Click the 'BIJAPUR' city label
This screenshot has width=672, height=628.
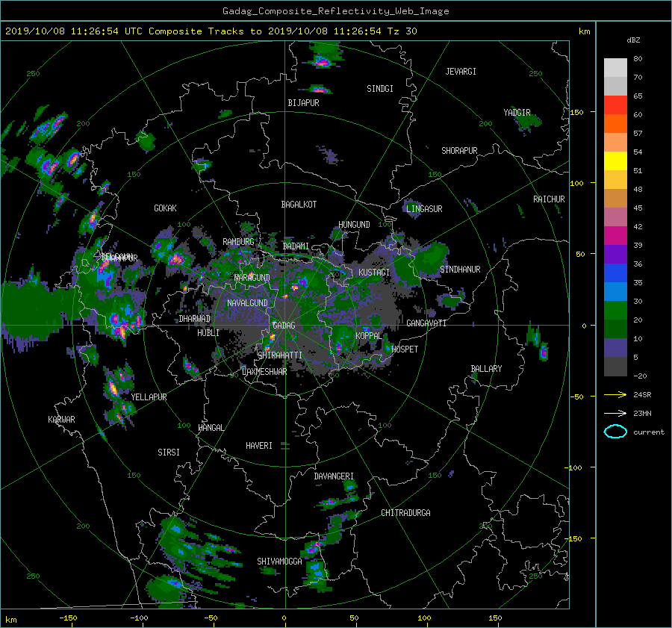coord(303,103)
